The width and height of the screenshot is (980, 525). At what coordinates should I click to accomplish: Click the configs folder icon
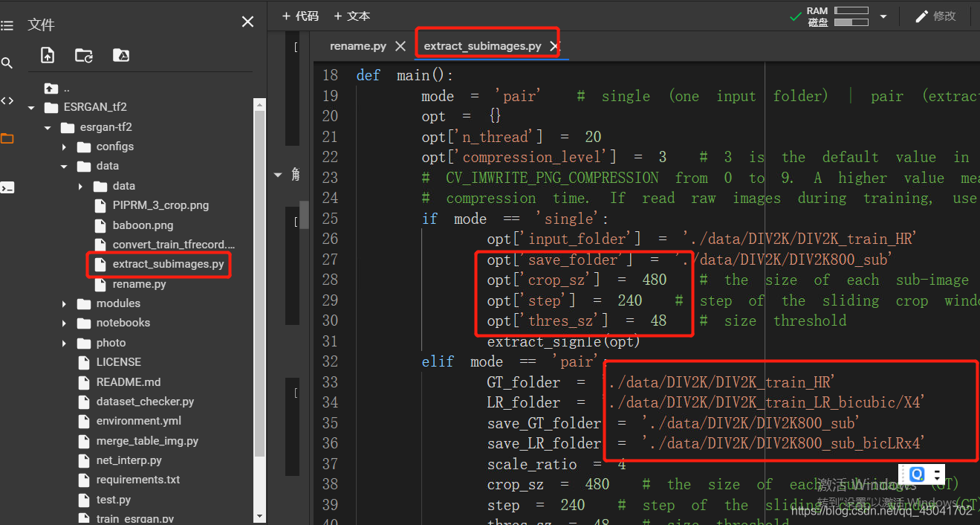tap(83, 146)
